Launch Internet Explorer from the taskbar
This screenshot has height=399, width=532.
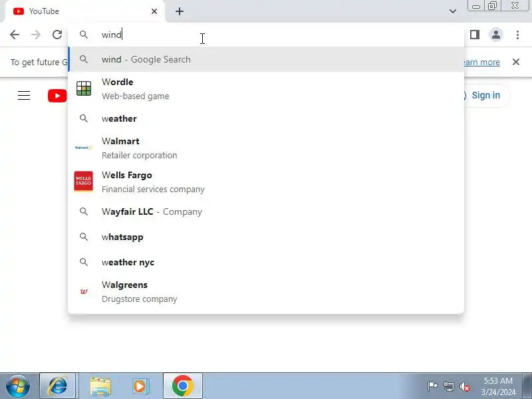click(x=58, y=386)
